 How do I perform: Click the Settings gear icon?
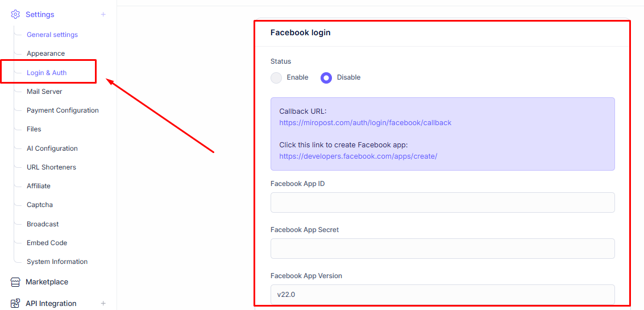15,14
